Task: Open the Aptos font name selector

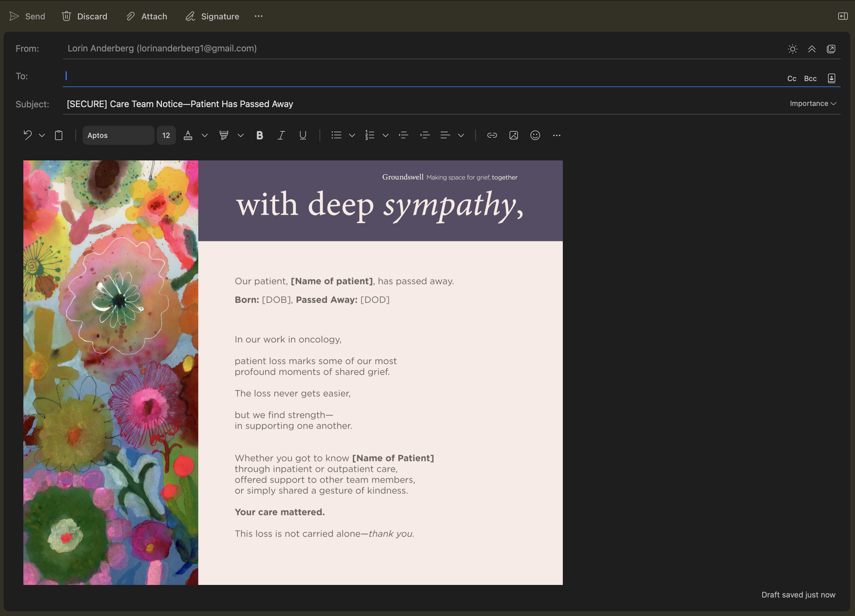Action: click(x=118, y=135)
